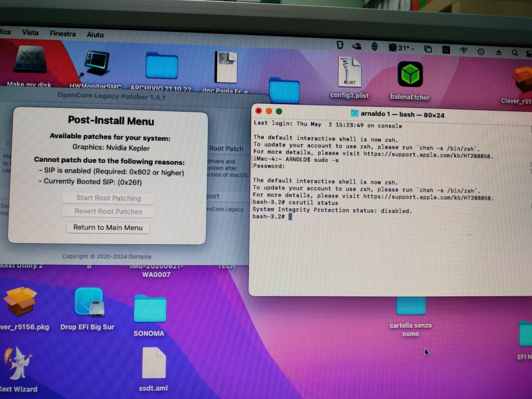Click the eject menu bar icon

(x=498, y=52)
